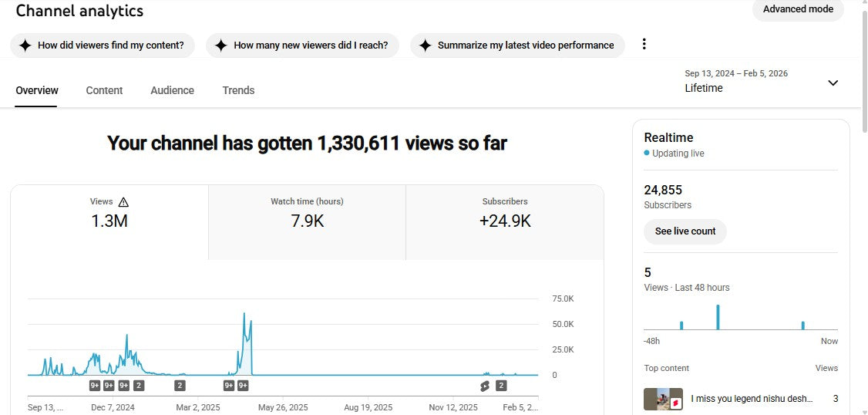Click sparkle icon on 'Summarize my latest video' chip

click(x=425, y=46)
